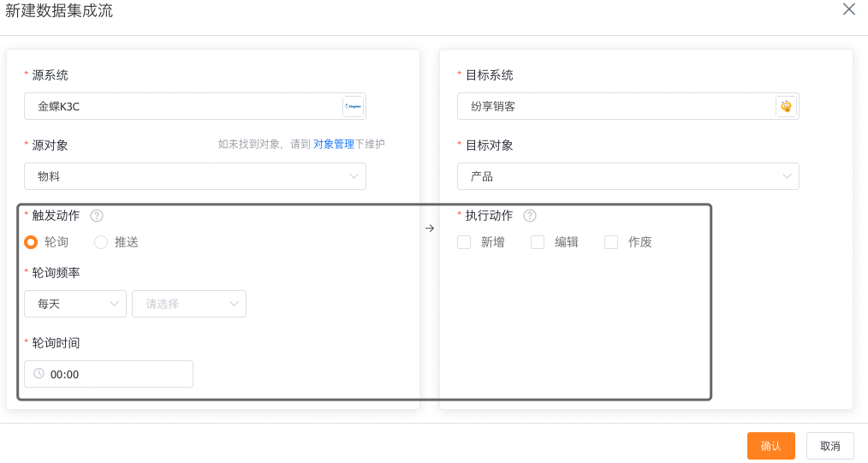Click the 源系统 field showing 金蝶K3C
Screen dimensions: 868x463
[195, 106]
